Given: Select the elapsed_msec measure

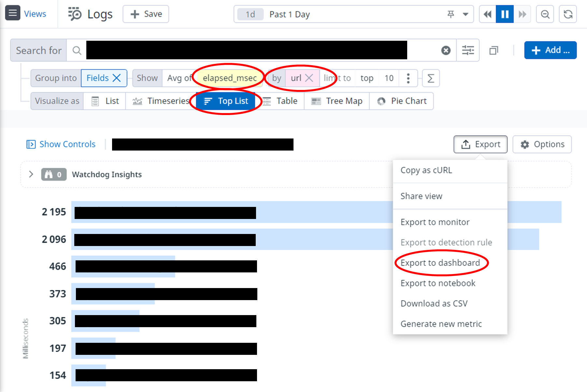Looking at the screenshot, I should (x=230, y=78).
